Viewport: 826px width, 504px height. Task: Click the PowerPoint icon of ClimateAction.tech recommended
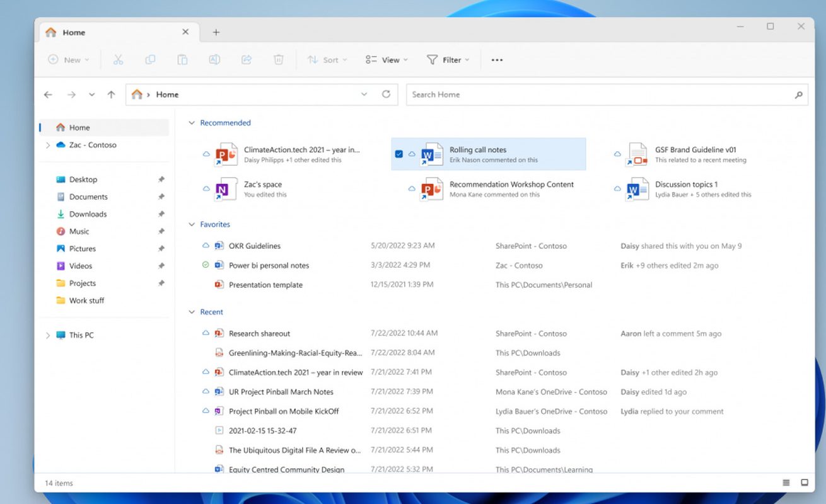225,154
